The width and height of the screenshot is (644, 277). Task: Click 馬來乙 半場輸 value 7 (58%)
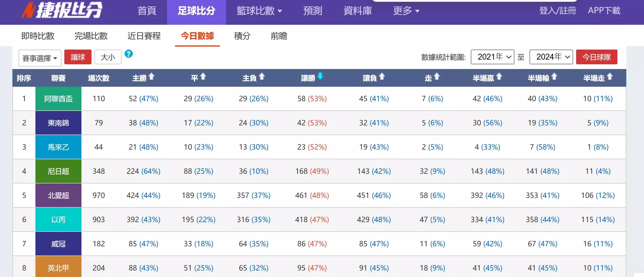[x=542, y=147]
